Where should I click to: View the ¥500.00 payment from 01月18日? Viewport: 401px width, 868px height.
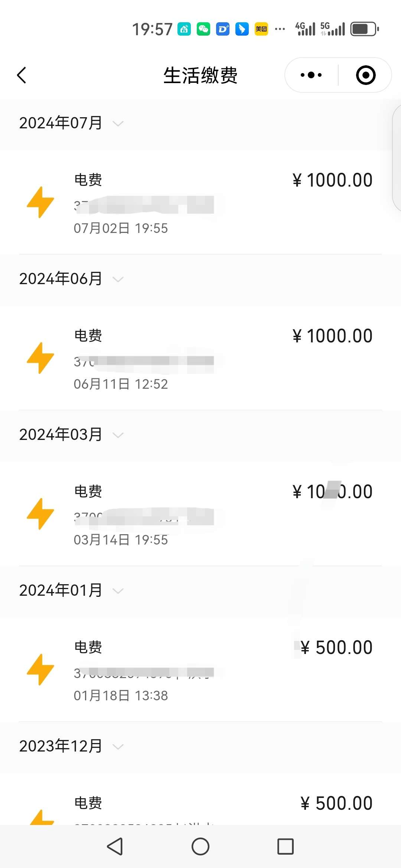pyautogui.click(x=200, y=670)
